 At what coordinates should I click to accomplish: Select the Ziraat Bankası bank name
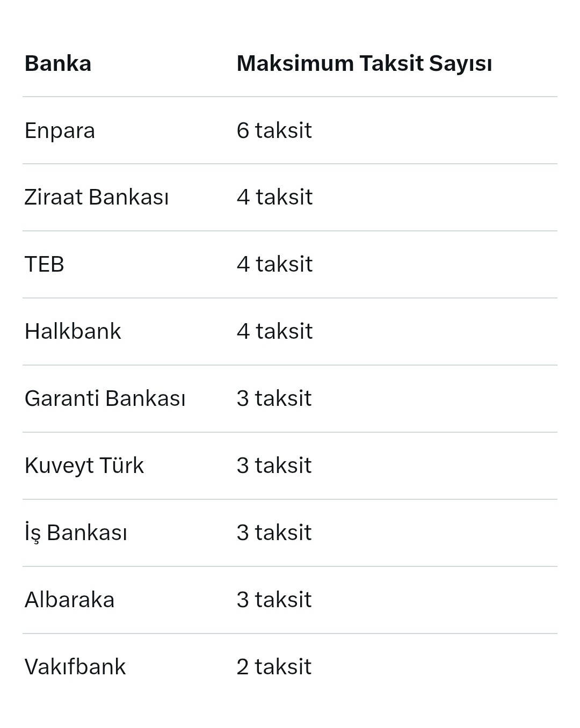tap(97, 198)
